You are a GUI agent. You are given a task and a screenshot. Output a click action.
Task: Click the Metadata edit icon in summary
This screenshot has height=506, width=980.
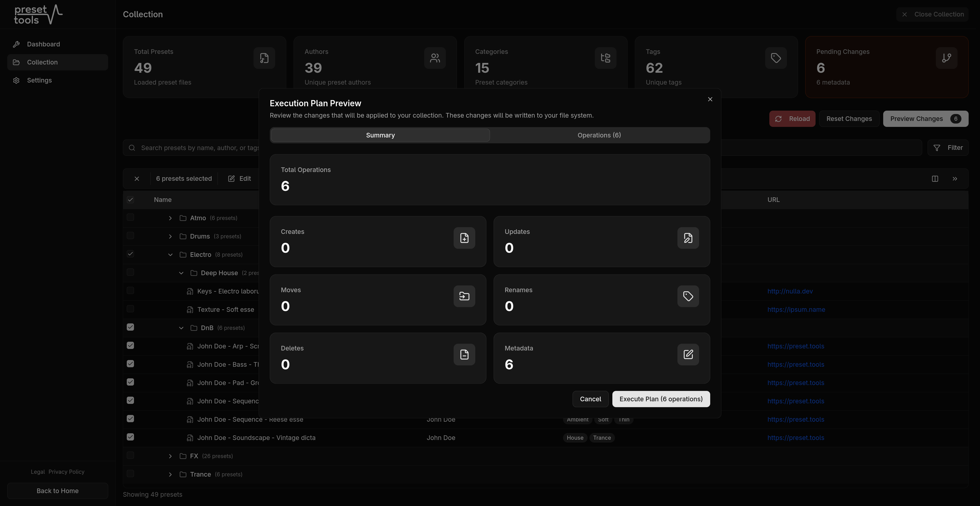pyautogui.click(x=688, y=354)
